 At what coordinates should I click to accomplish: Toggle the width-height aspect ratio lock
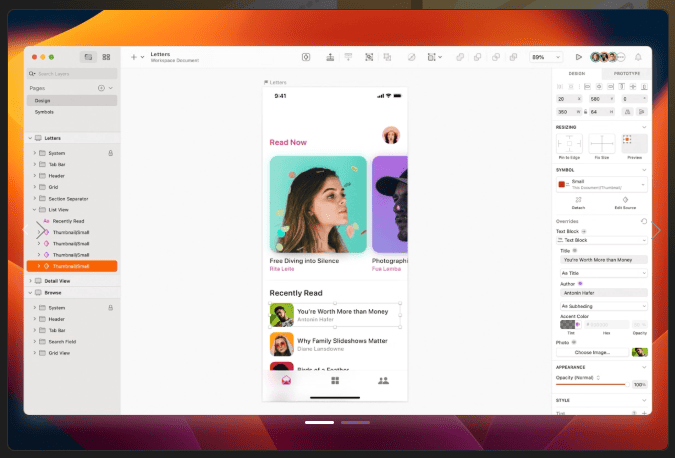(x=585, y=112)
